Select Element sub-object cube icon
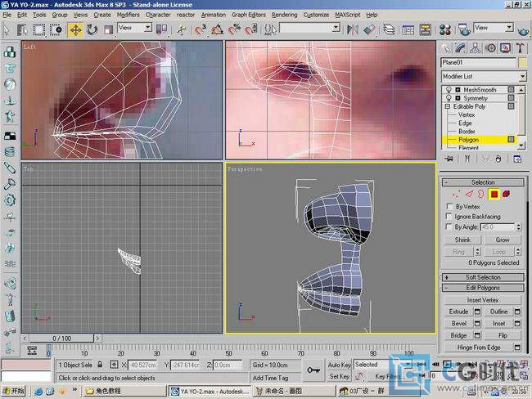 [506, 195]
